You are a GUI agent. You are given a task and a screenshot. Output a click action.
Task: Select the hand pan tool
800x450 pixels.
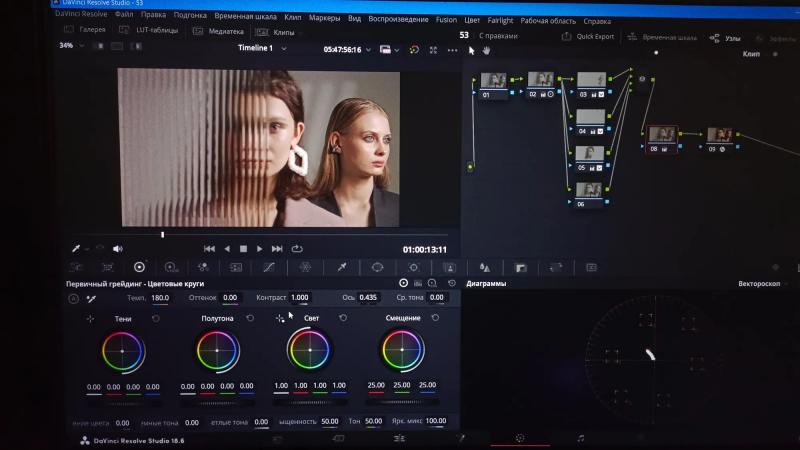point(486,51)
